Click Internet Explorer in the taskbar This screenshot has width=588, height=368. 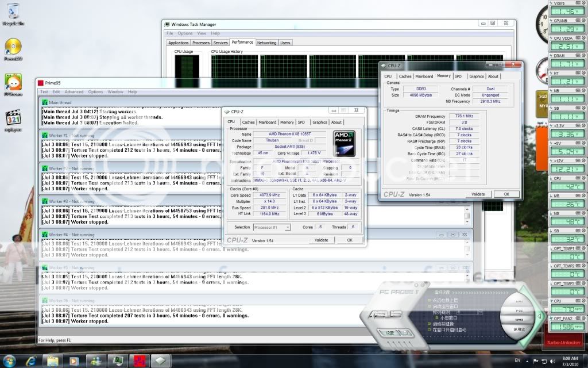coord(31,361)
